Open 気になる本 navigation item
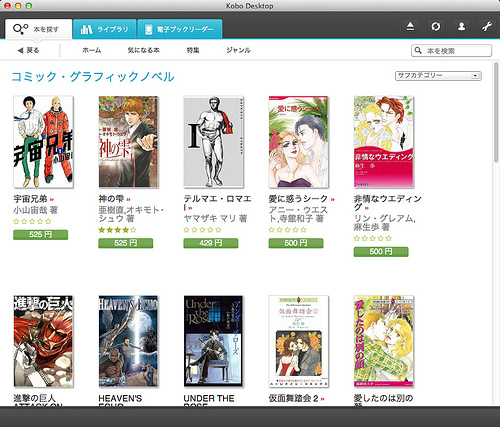This screenshot has width=500, height=427. (143, 50)
